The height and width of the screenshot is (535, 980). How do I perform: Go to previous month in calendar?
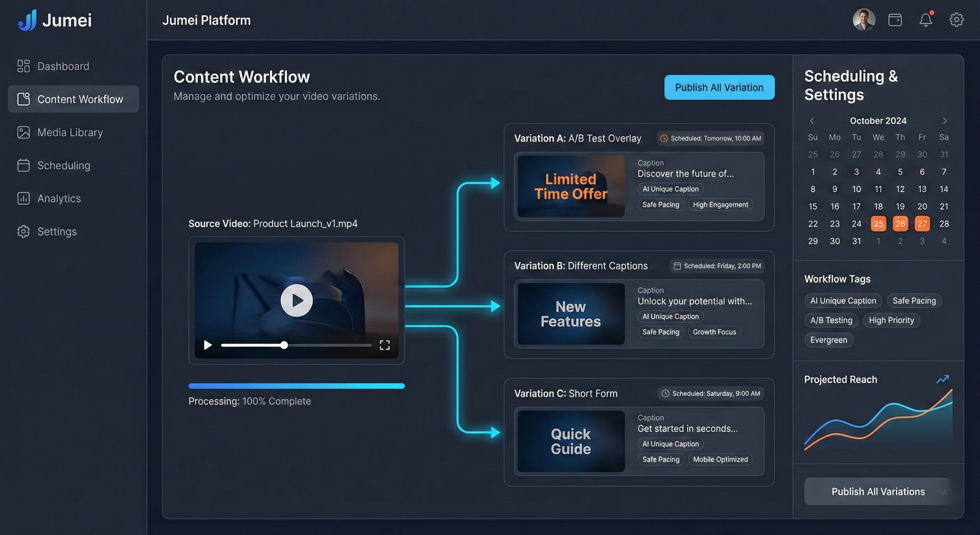tap(812, 121)
